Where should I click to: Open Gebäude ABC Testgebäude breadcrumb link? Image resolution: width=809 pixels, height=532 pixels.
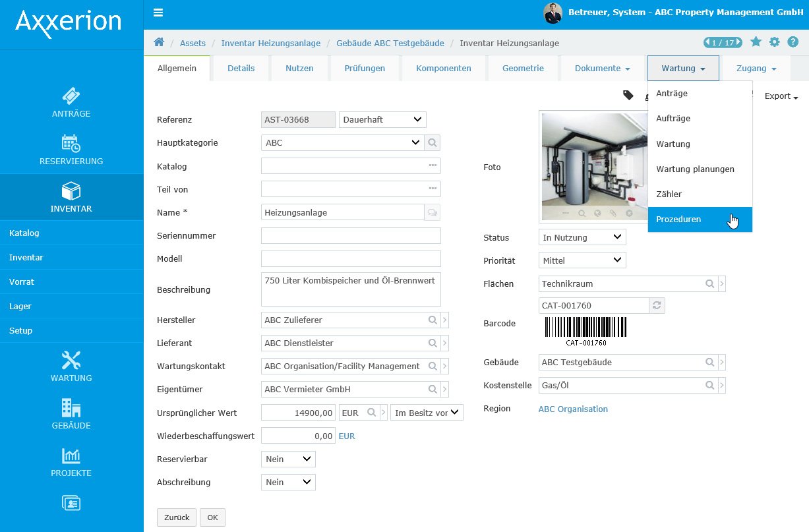(390, 43)
